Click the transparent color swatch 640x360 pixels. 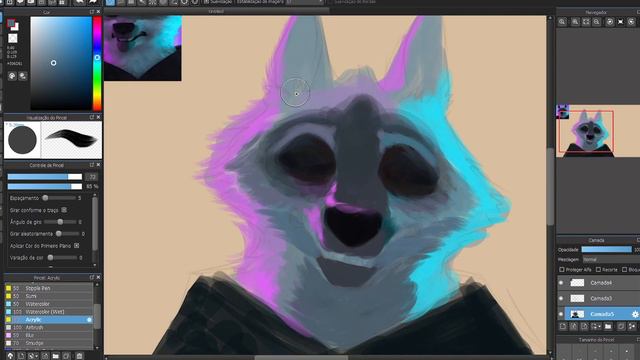[x=13, y=38]
